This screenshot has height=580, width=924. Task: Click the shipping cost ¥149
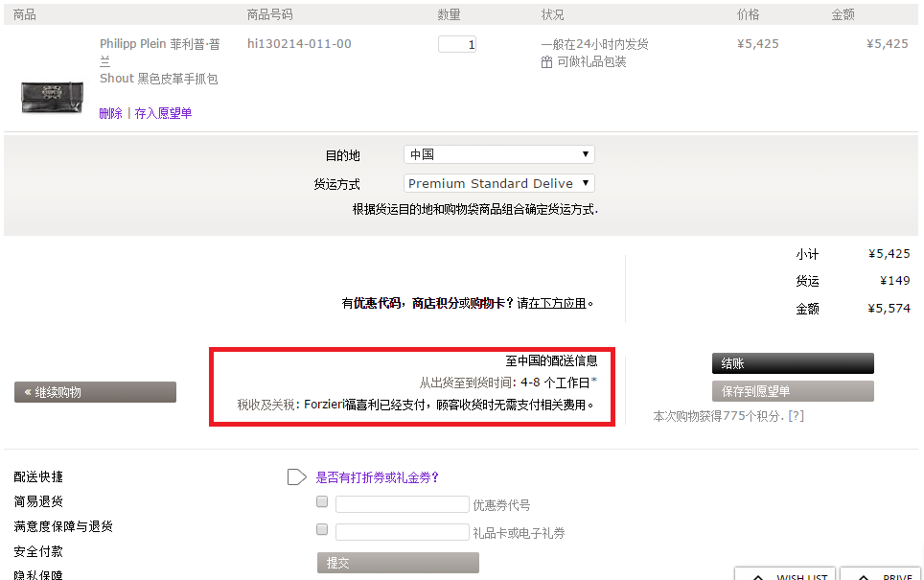[894, 281]
